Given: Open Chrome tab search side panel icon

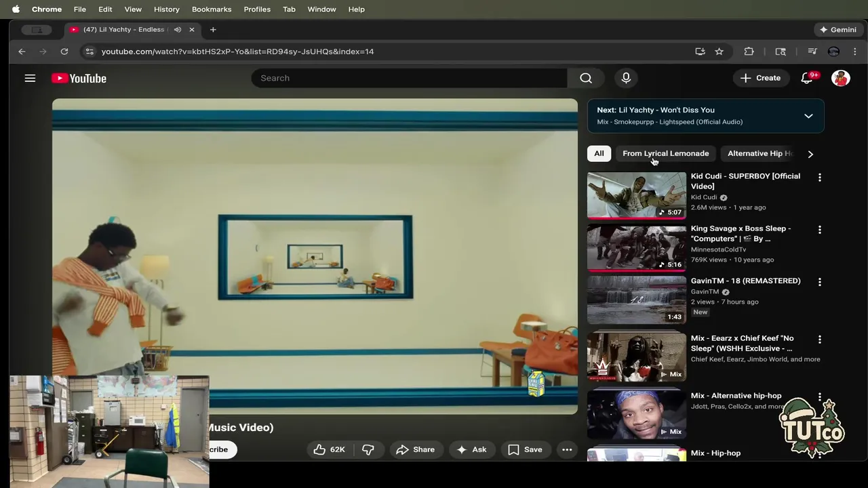Looking at the screenshot, I should [781, 52].
